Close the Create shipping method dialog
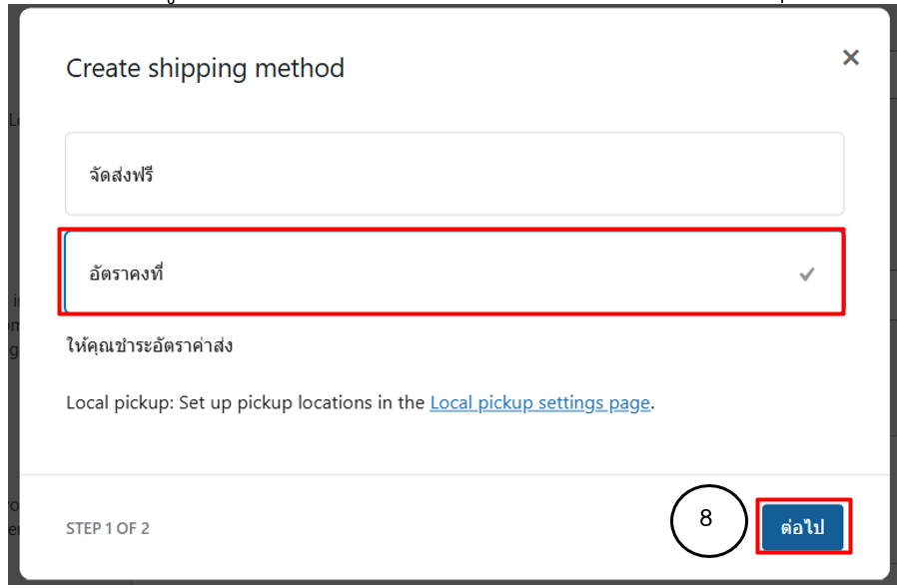Screen dimensions: 897x588 coord(850,58)
